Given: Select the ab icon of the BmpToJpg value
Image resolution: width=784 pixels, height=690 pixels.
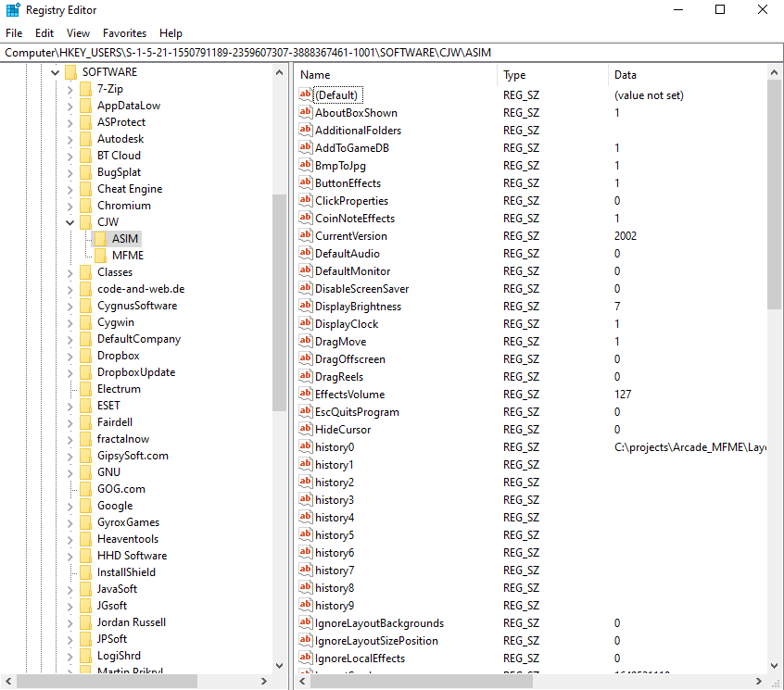Looking at the screenshot, I should [306, 164].
